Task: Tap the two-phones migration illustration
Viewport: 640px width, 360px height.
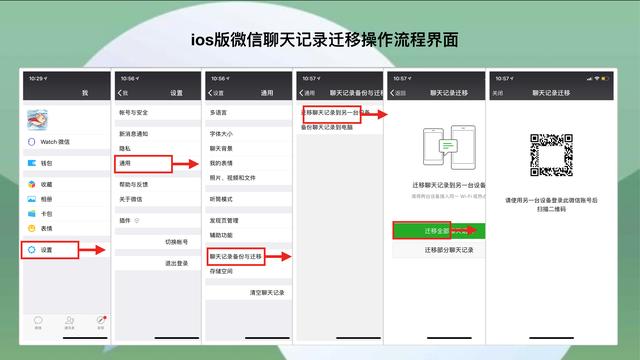Action: click(449, 147)
